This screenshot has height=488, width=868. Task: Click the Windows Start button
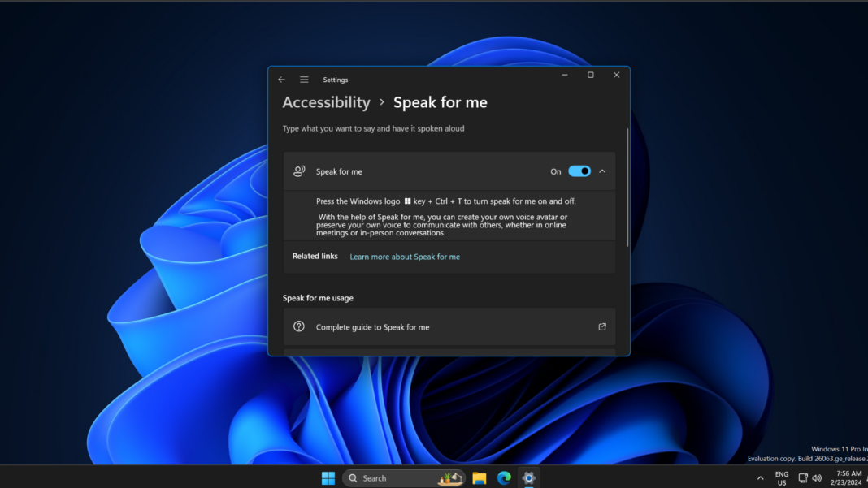[328, 477]
